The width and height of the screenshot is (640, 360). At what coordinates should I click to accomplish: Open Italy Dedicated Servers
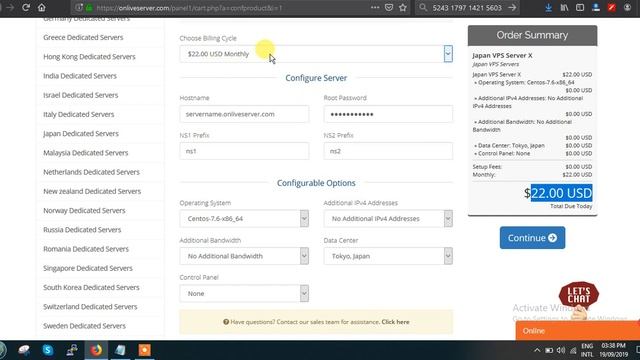pos(79,114)
